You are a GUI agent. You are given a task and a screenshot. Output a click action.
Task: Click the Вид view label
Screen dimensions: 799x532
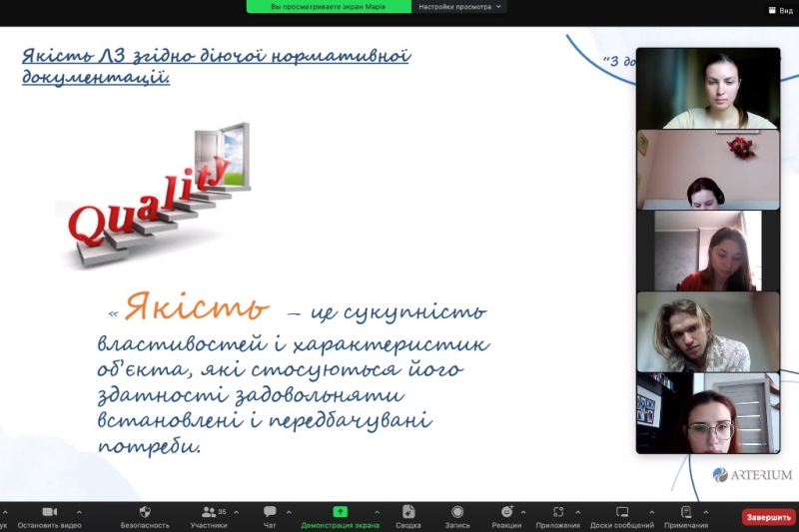pyautogui.click(x=786, y=10)
